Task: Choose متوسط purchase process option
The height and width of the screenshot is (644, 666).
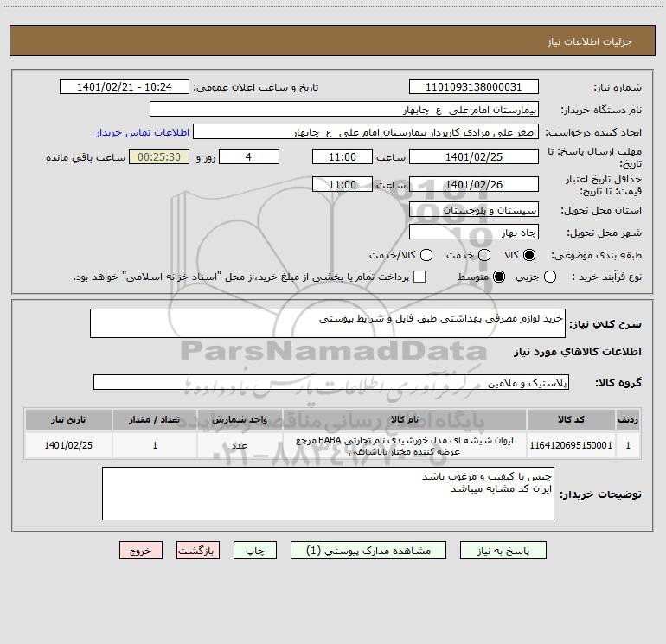Action: point(499,277)
